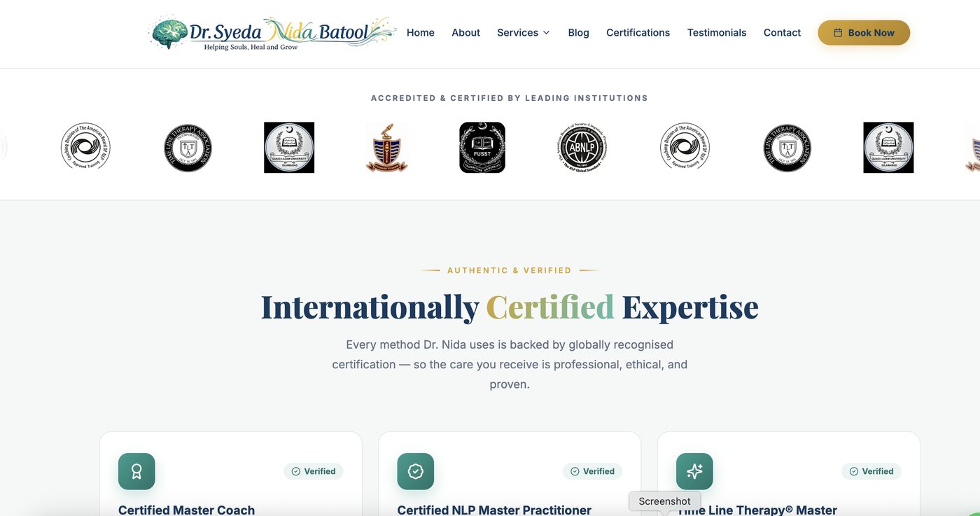Viewport: 980px width, 516px height.
Task: Click the Verified check icon on NLP Master Practitioner card
Action: point(575,471)
